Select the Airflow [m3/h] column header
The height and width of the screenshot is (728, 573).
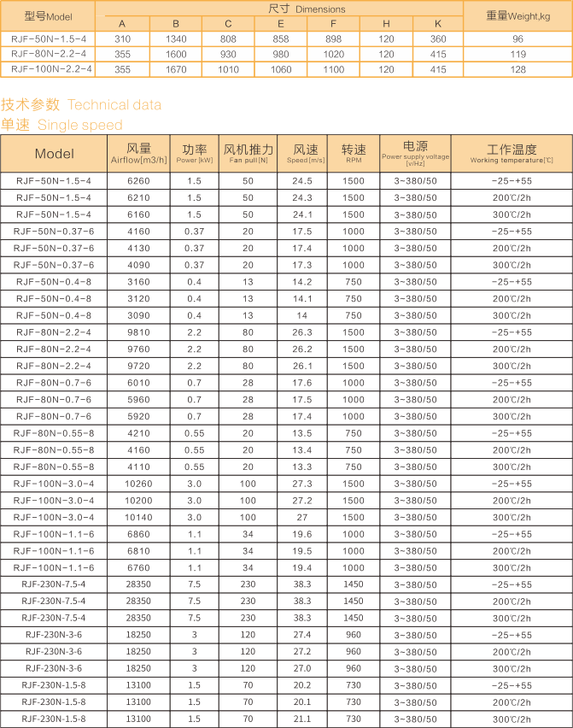coord(138,154)
